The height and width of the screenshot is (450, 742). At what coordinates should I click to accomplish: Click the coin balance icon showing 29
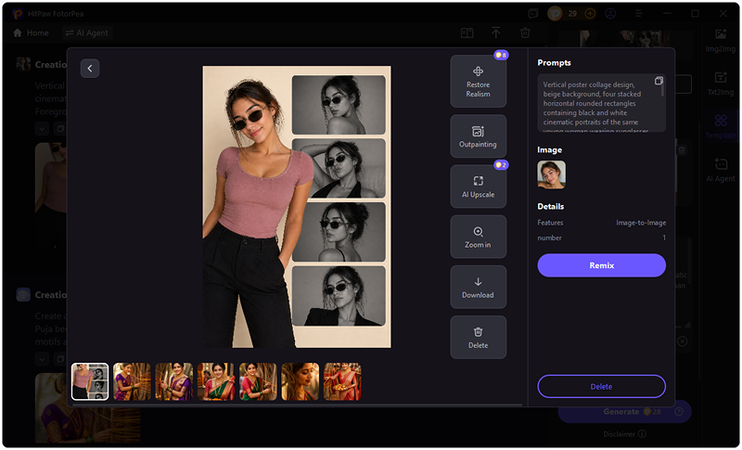tap(555, 13)
